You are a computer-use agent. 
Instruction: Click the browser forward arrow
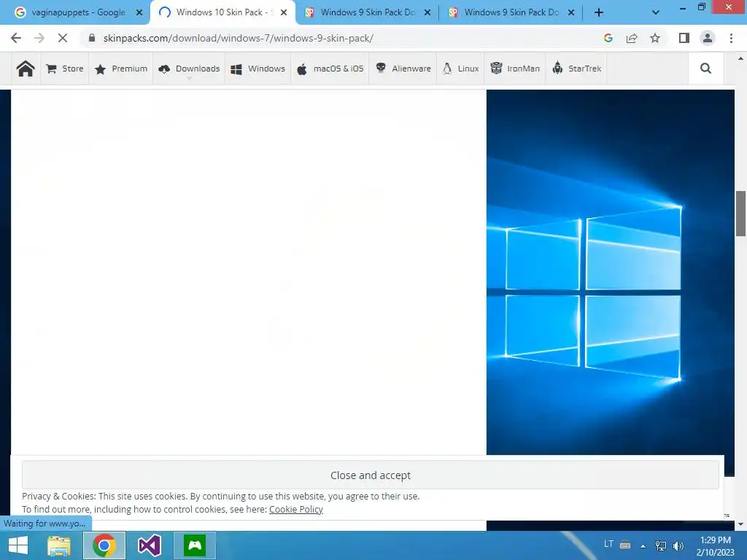[39, 38]
